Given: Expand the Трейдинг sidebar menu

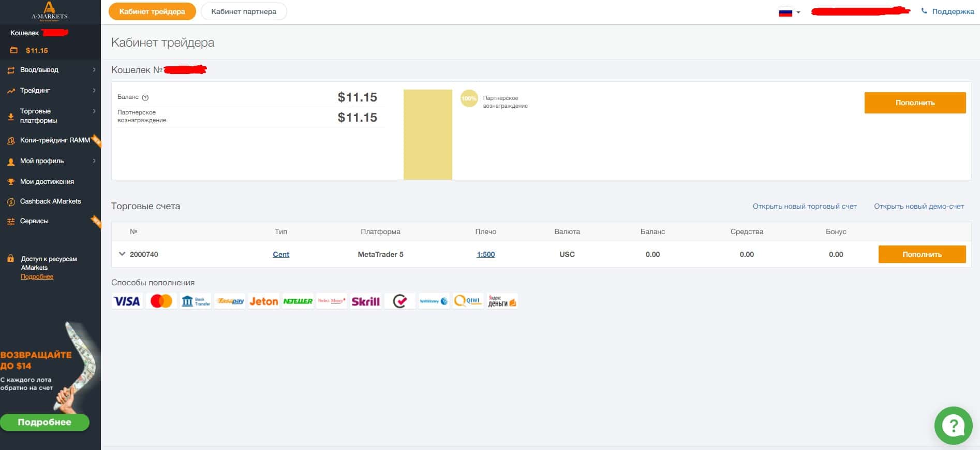Looking at the screenshot, I should point(50,91).
